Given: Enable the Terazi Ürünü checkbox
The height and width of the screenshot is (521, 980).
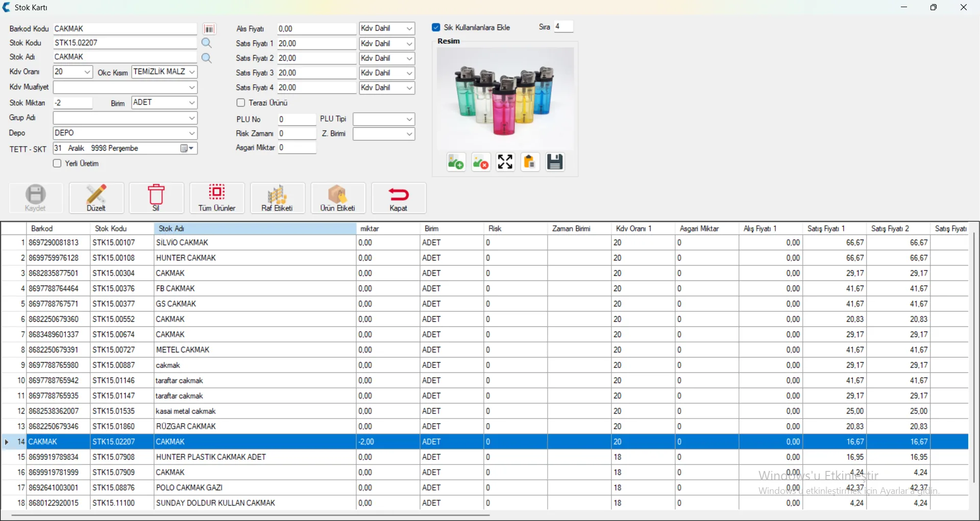Looking at the screenshot, I should [241, 103].
